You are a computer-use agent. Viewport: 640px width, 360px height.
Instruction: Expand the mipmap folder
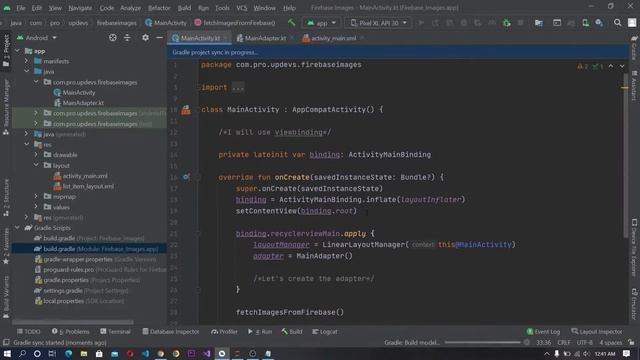36,196
